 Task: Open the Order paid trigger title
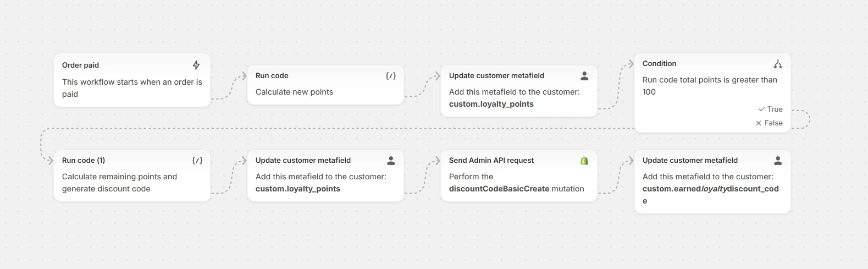[x=81, y=65]
